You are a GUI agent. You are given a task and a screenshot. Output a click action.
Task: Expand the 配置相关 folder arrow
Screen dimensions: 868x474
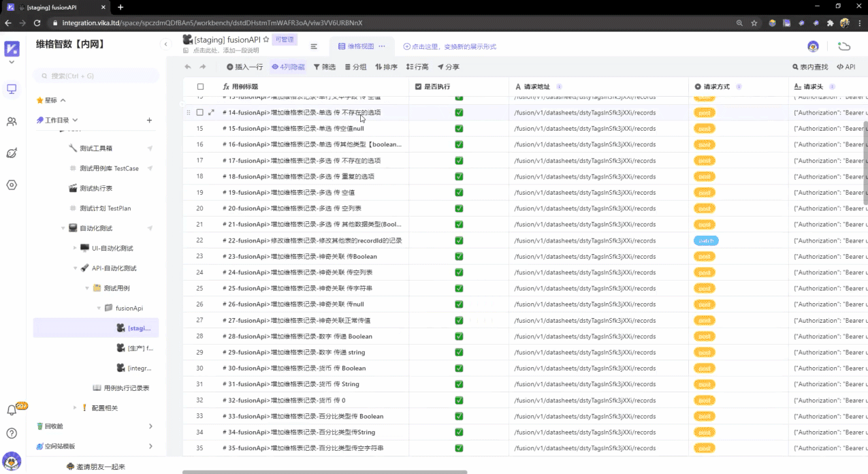tap(75, 408)
